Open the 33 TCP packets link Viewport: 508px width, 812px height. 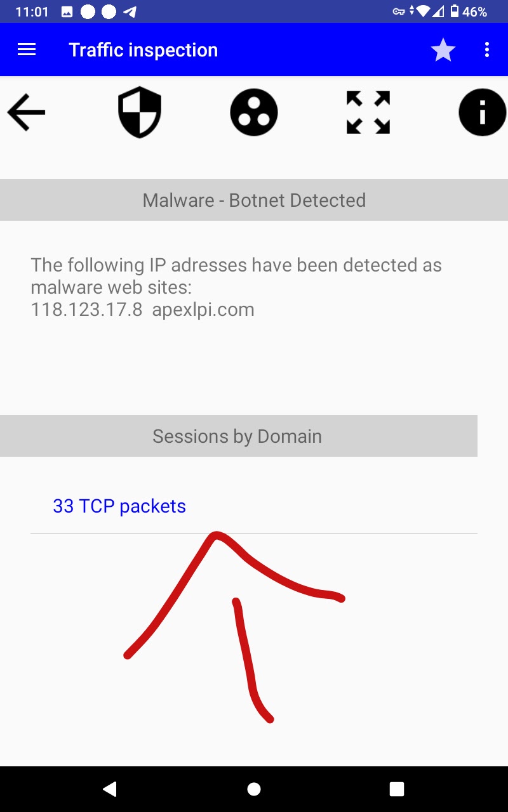click(119, 506)
